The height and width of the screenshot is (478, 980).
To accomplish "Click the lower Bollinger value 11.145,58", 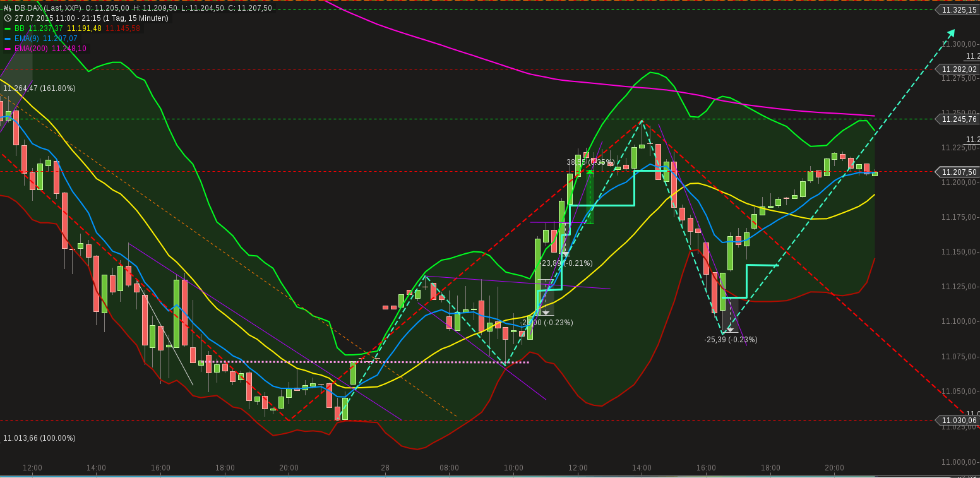I will pyautogui.click(x=123, y=28).
